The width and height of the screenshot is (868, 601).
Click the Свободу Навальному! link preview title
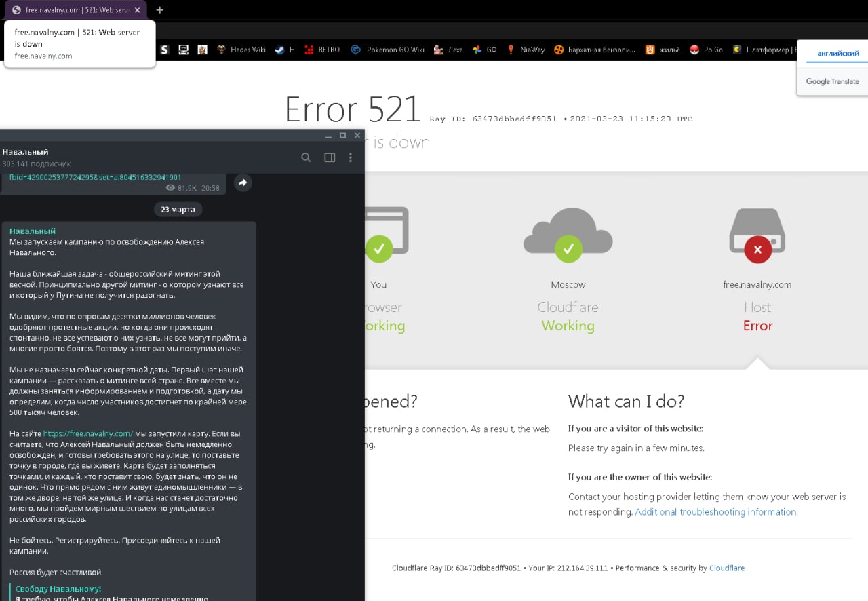pos(58,589)
